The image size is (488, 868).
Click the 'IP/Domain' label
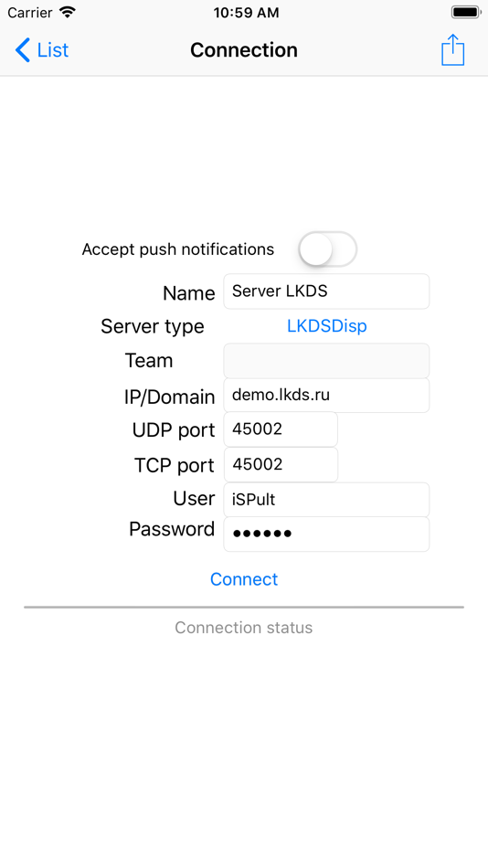169,397
